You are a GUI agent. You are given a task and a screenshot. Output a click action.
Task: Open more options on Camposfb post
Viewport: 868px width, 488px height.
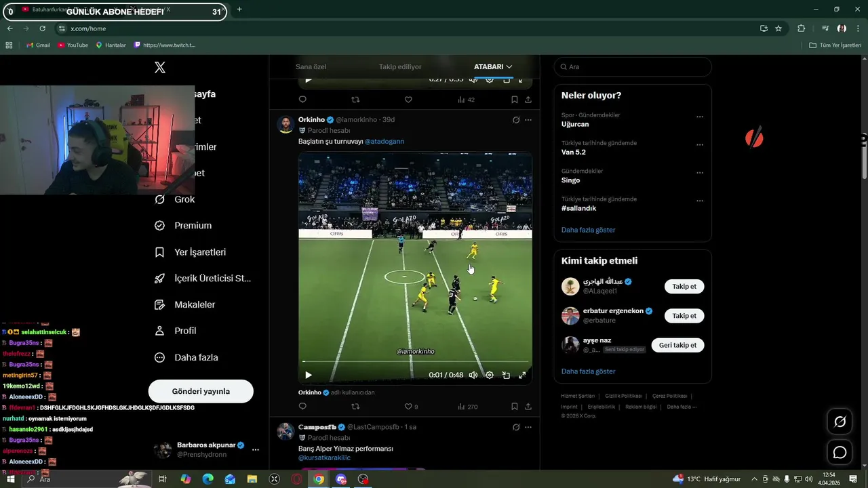pyautogui.click(x=528, y=427)
